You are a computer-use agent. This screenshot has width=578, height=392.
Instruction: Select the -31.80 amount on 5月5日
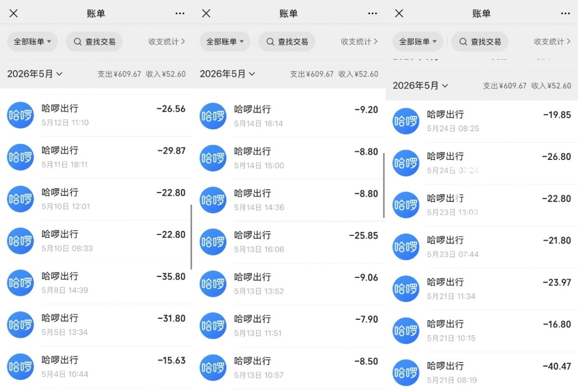171,318
